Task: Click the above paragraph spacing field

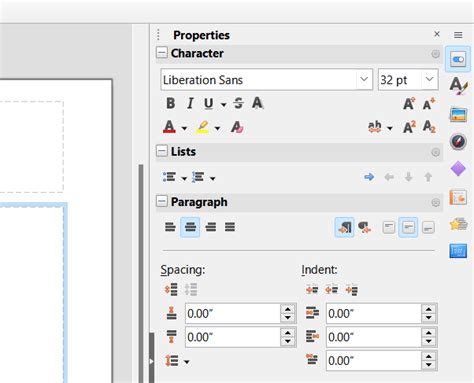Action: (x=233, y=313)
